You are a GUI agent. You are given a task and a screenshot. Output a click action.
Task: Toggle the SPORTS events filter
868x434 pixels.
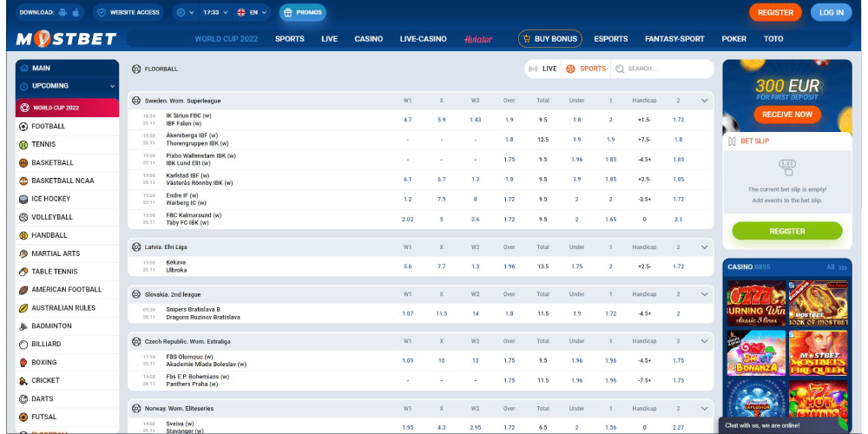pyautogui.click(x=586, y=69)
